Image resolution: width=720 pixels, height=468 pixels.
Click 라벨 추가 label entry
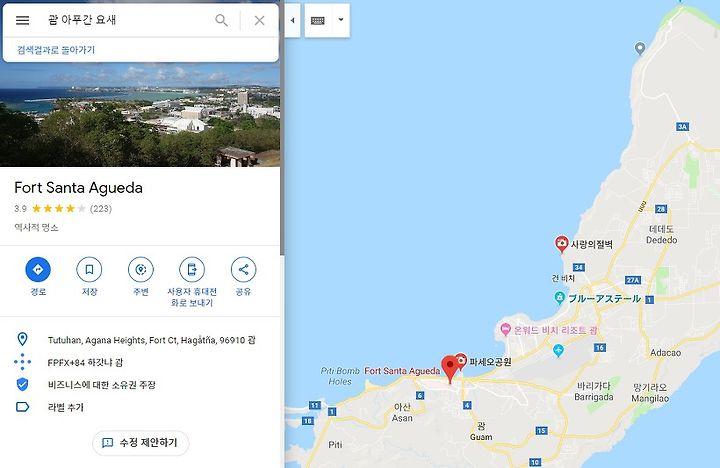(x=66, y=407)
